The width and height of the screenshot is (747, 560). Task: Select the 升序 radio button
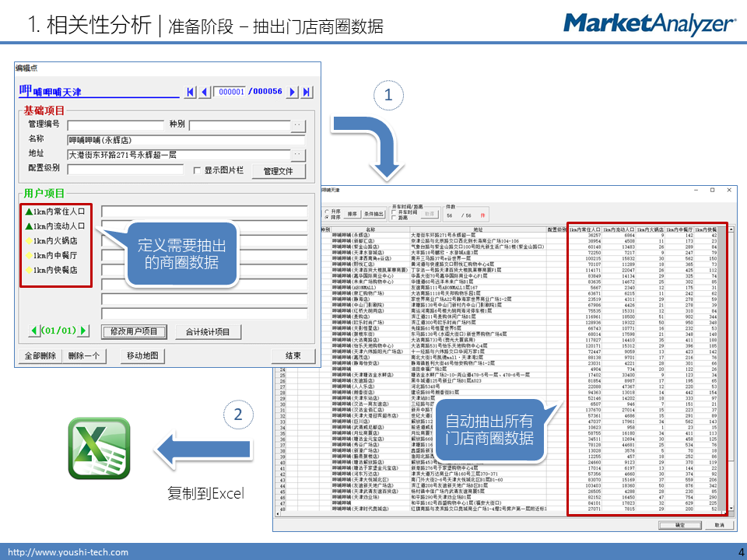tap(327, 212)
